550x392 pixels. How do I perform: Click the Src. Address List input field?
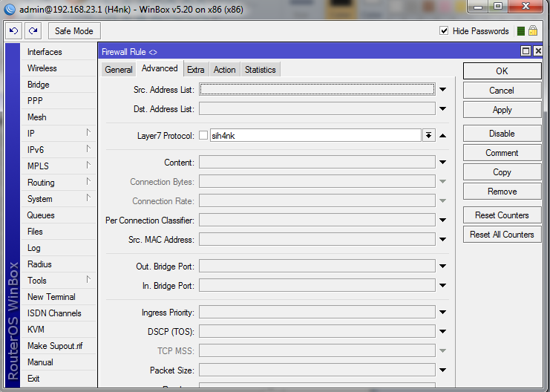coord(317,90)
